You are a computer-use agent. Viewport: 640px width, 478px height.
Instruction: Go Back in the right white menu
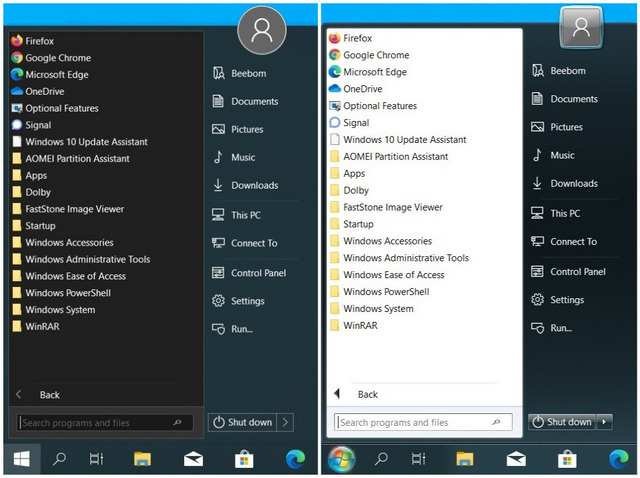pos(356,394)
